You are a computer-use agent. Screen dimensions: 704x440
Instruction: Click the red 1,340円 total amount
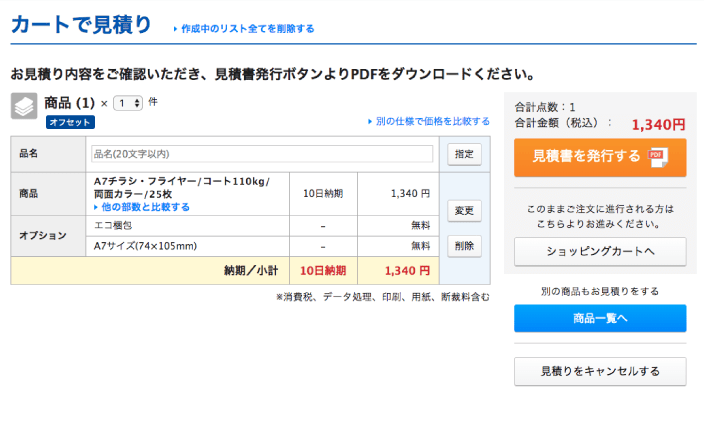click(x=658, y=125)
